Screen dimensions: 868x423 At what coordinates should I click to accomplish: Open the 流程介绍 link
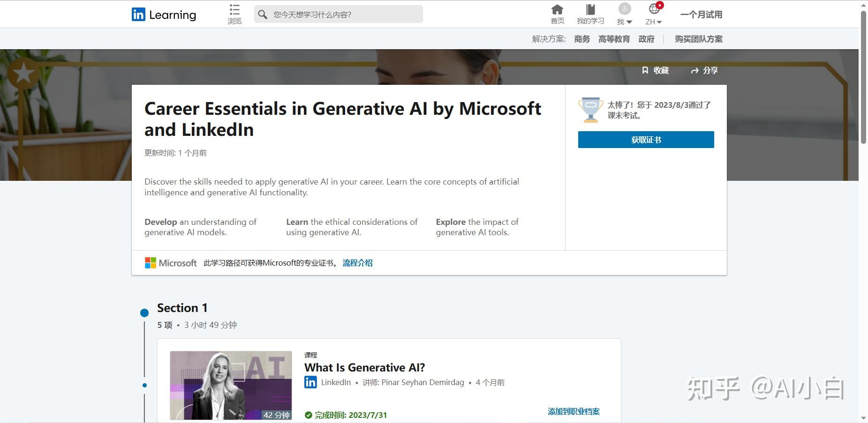[357, 263]
